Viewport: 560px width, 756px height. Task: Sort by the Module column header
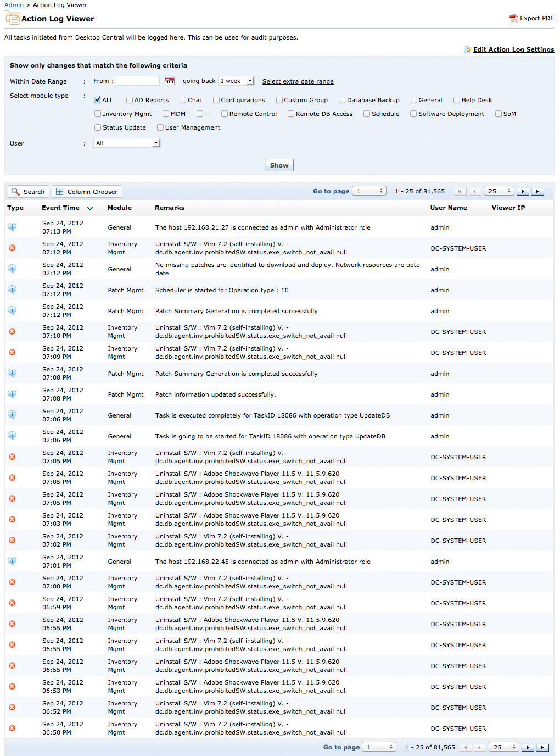[120, 208]
